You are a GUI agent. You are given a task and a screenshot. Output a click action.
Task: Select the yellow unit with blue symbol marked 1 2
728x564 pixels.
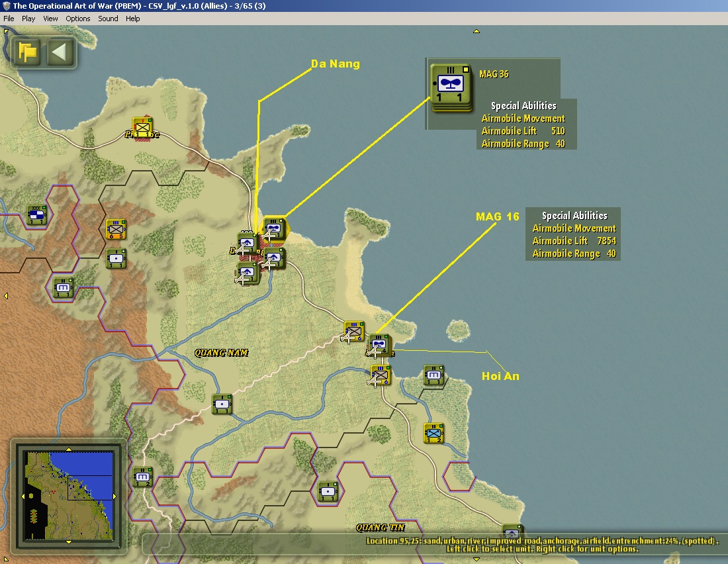(434, 434)
